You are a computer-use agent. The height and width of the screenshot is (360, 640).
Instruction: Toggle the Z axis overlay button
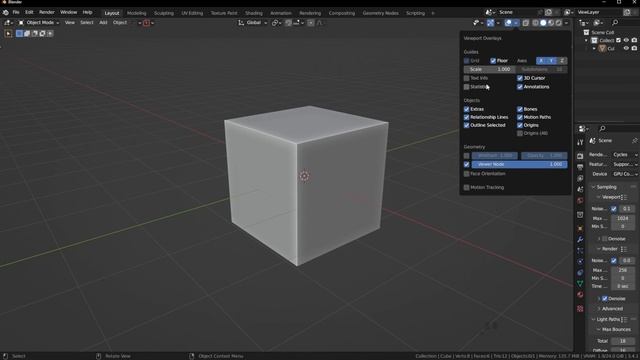[562, 61]
